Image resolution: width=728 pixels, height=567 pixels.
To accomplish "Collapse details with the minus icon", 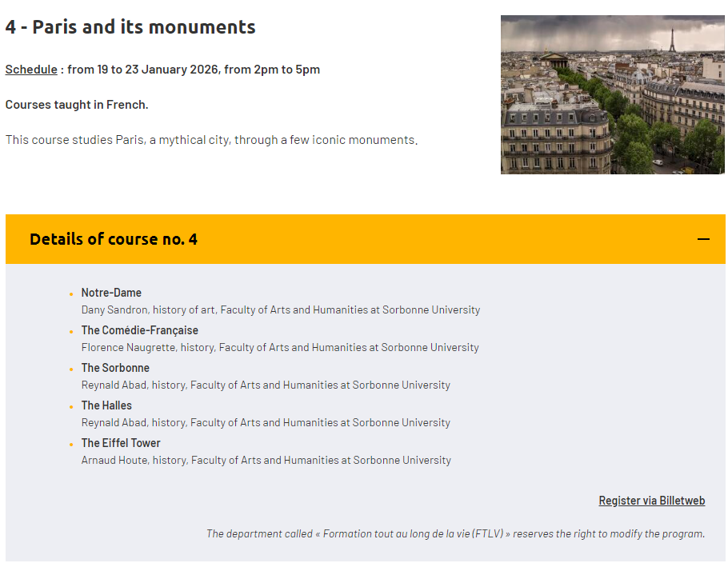I will (703, 239).
